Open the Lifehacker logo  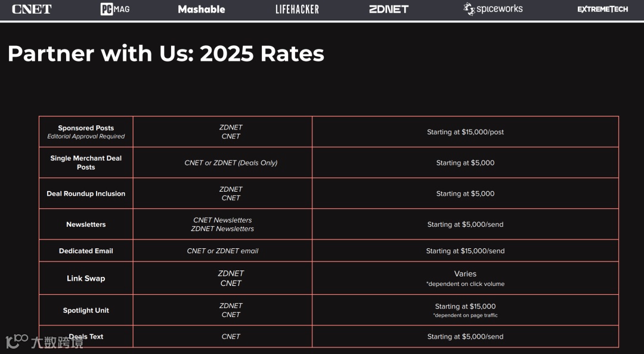point(297,9)
